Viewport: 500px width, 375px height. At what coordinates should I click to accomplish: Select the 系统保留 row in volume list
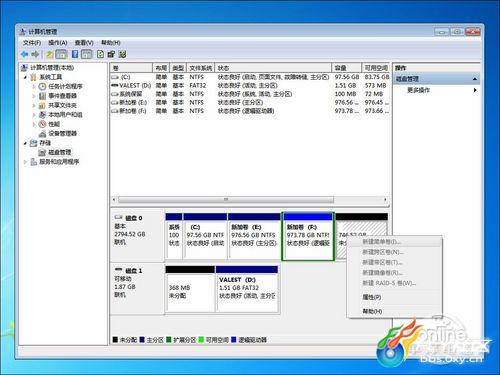click(250, 94)
